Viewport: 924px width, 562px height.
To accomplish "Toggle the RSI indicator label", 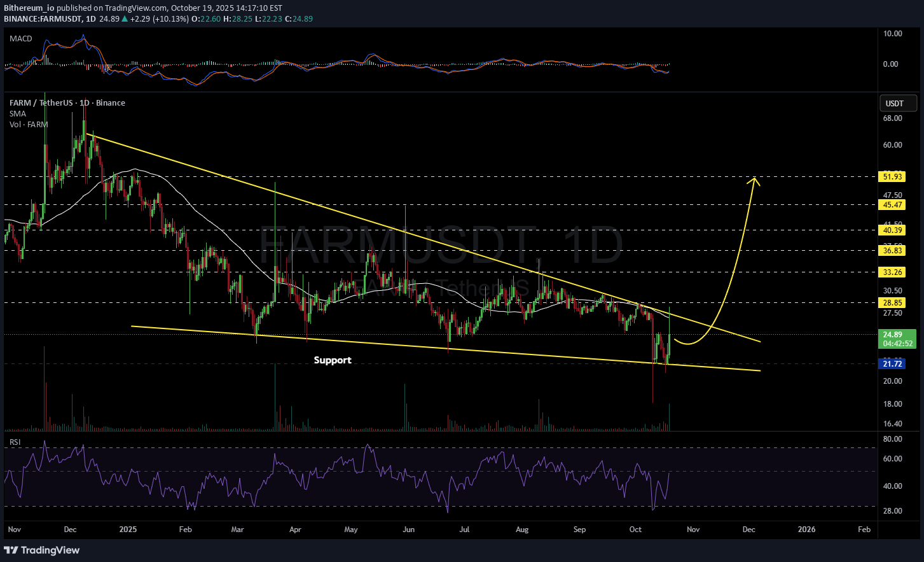I will pos(15,442).
